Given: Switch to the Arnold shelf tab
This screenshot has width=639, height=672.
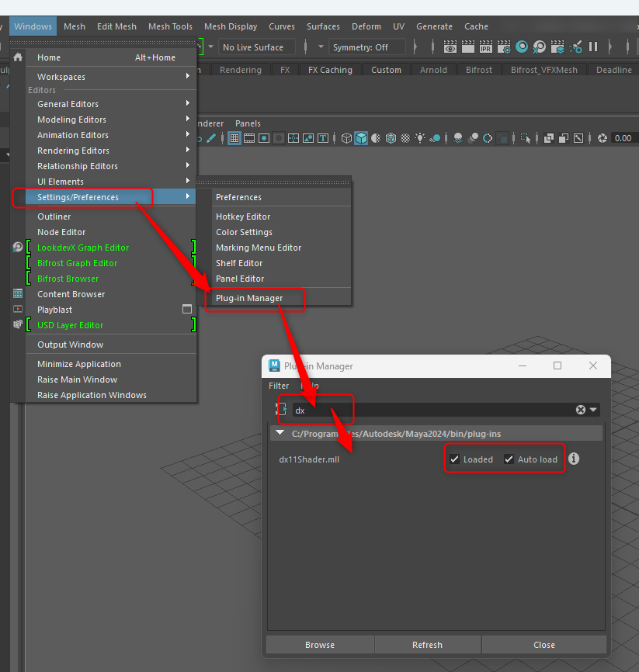Looking at the screenshot, I should (x=433, y=70).
